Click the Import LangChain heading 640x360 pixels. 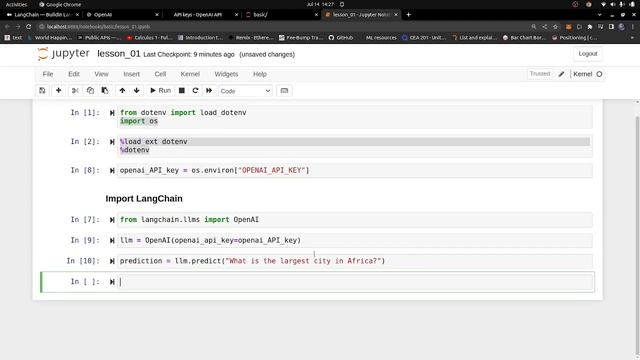point(144,199)
